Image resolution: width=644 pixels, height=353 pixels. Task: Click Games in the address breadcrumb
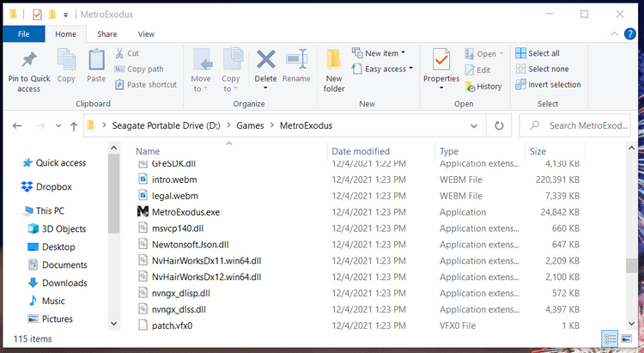(251, 125)
